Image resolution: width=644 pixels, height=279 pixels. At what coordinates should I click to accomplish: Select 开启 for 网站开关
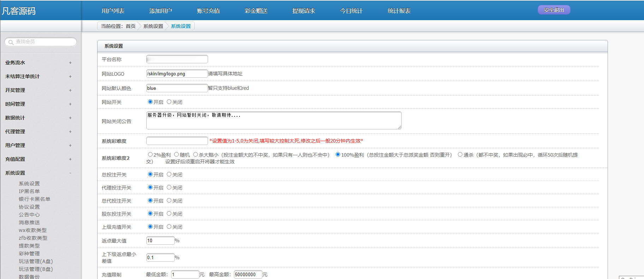click(150, 102)
